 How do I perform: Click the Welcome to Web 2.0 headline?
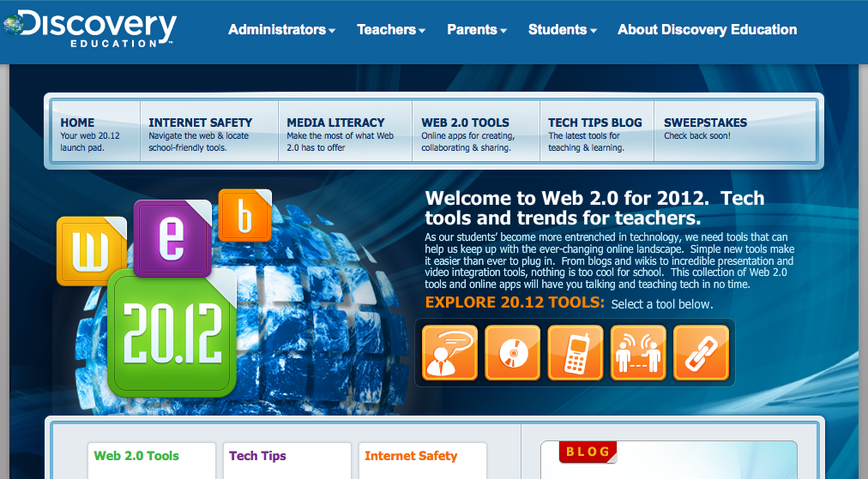coord(594,208)
